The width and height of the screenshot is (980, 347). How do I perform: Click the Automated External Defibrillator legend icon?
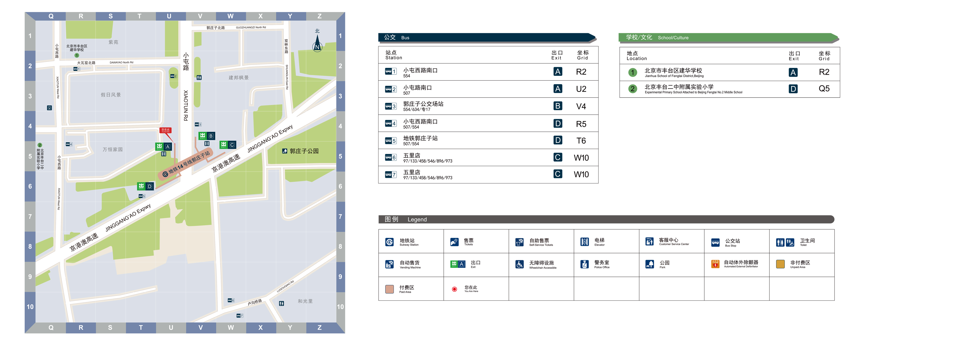click(715, 264)
